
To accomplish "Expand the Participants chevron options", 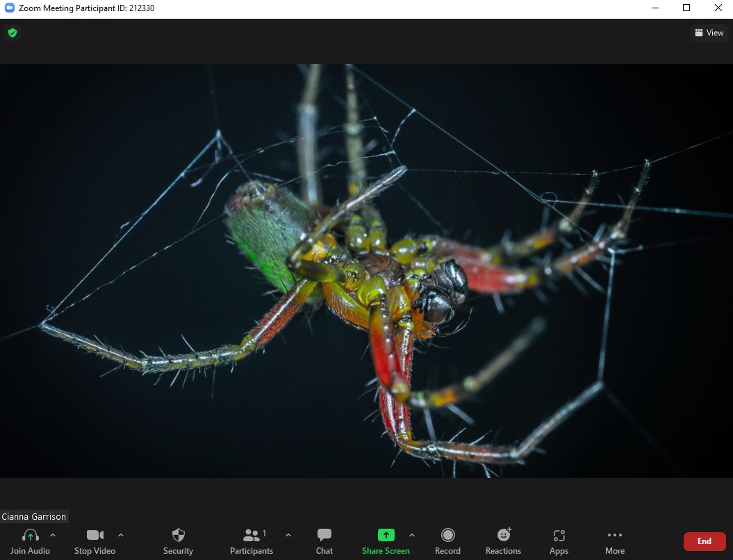I will (x=288, y=536).
